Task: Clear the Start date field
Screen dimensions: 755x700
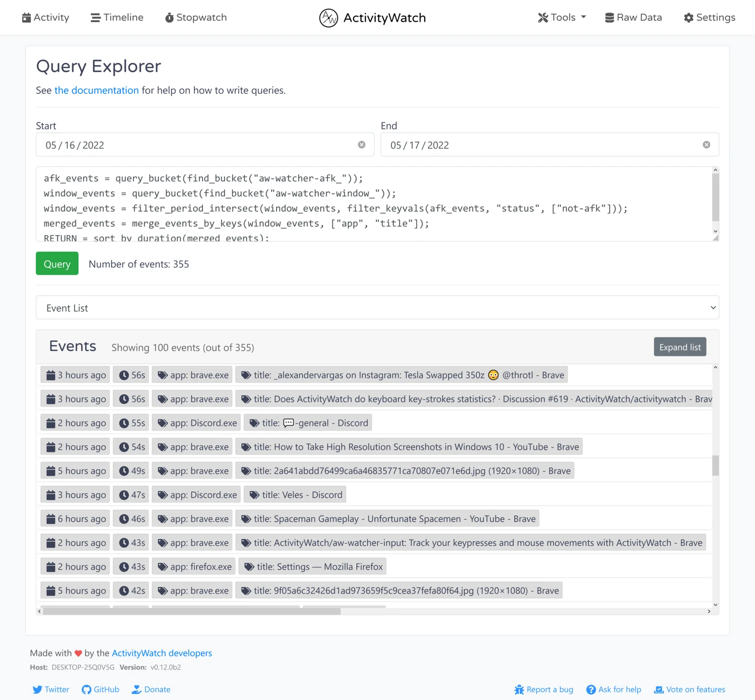Action: pos(361,145)
